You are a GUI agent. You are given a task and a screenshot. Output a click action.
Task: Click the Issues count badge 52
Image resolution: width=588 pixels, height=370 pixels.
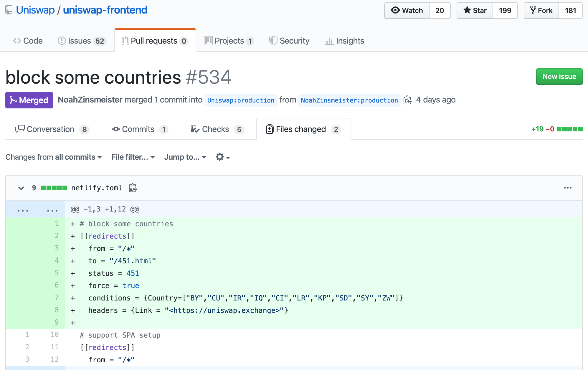click(x=100, y=41)
